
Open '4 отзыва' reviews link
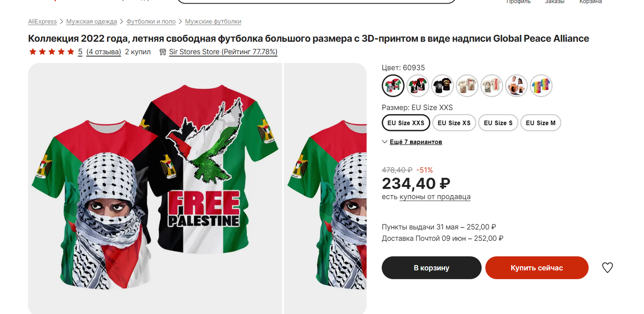click(x=104, y=52)
